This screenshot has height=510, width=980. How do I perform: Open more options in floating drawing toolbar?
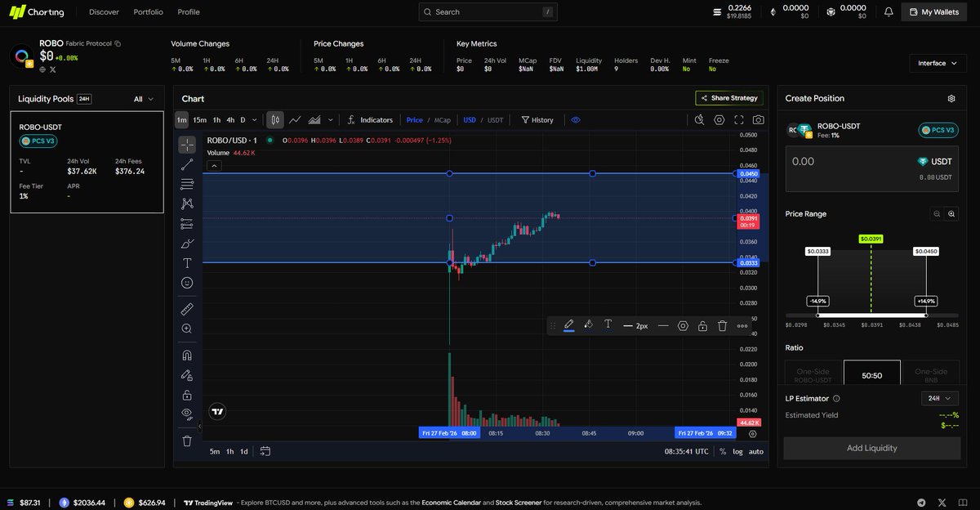pos(742,325)
